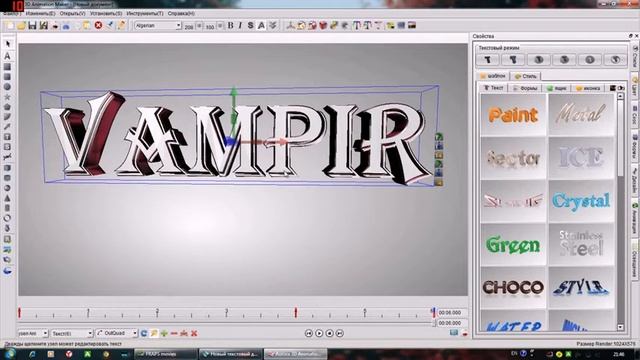Viewport: 640px width, 360px height.
Task: Click the bottom icon beside text bounding box
Action: coord(439,182)
